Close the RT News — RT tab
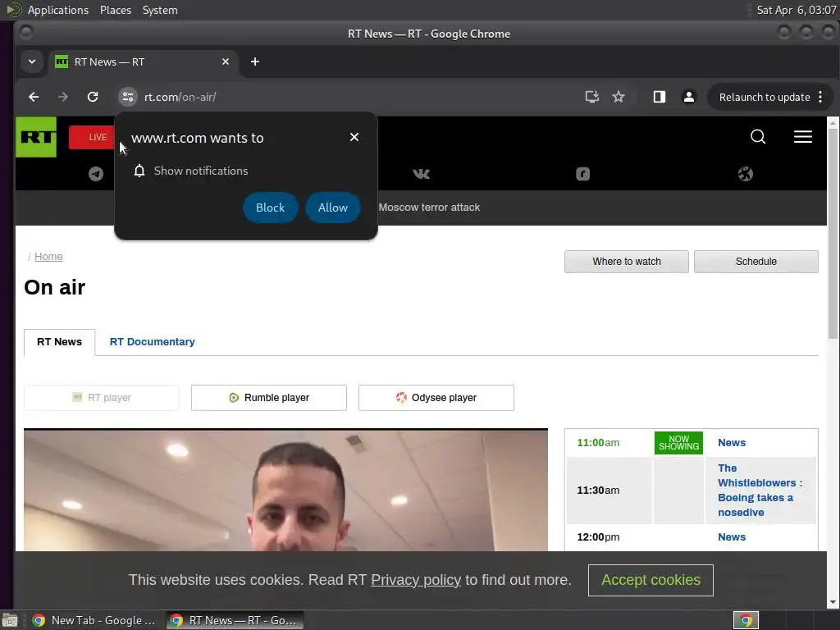This screenshot has width=840, height=630. pos(226,62)
